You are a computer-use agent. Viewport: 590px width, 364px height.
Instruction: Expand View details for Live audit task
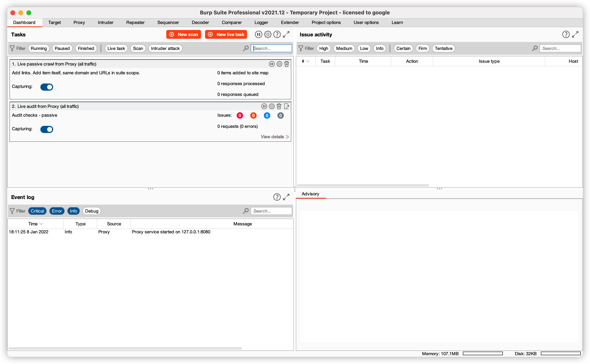275,137
